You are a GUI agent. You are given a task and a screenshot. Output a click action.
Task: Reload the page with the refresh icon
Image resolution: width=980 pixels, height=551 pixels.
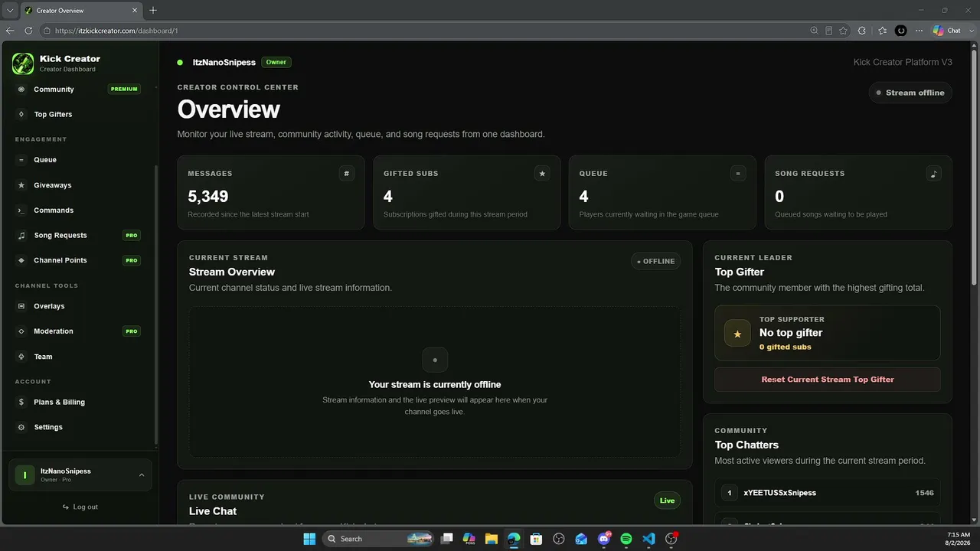point(28,31)
